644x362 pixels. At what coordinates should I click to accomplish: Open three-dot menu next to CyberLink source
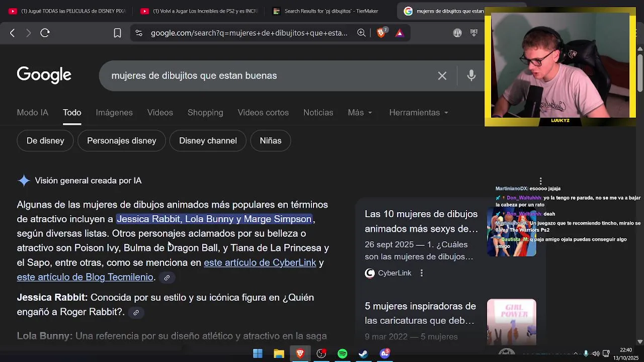tap(422, 273)
